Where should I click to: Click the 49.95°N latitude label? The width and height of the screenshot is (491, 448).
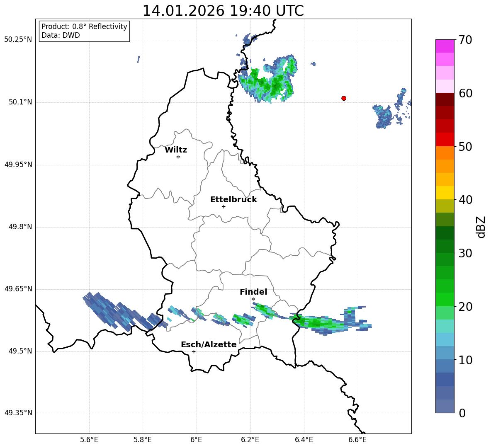[18, 165]
